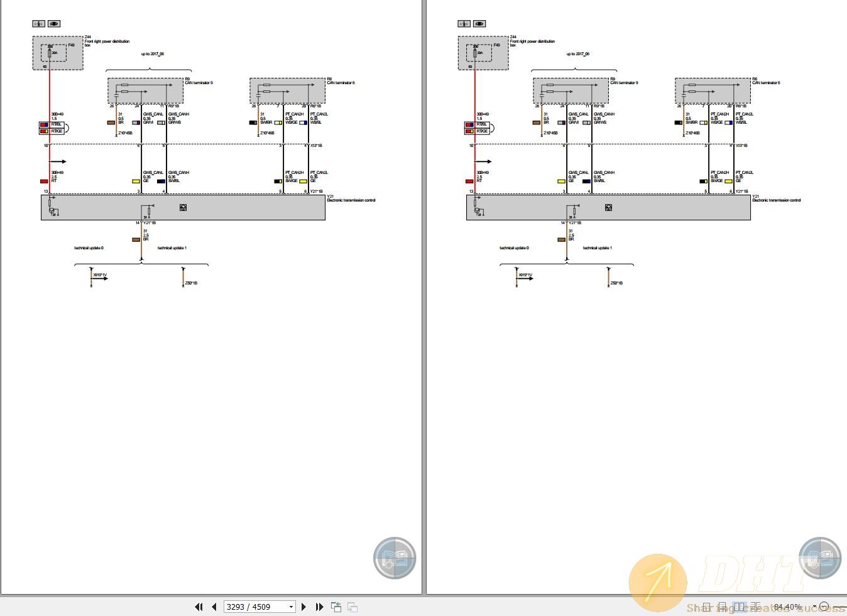This screenshot has height=616, width=847.
Task: Click the fan symbol inside Y21 on right page
Action: (608, 207)
